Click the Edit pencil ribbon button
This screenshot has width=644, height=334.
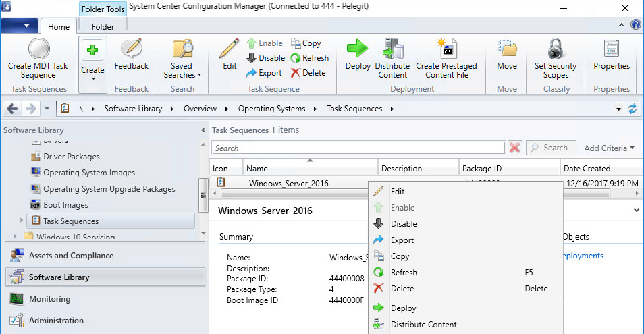pos(229,55)
